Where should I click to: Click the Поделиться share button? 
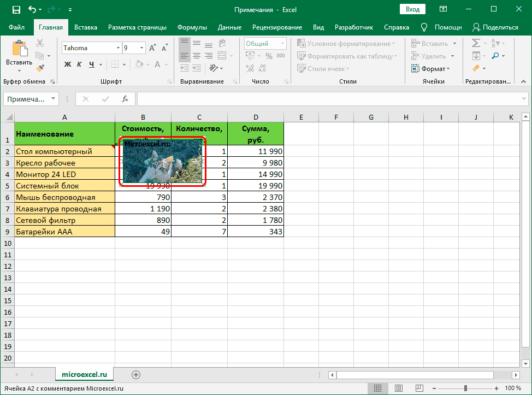pyautogui.click(x=495, y=27)
